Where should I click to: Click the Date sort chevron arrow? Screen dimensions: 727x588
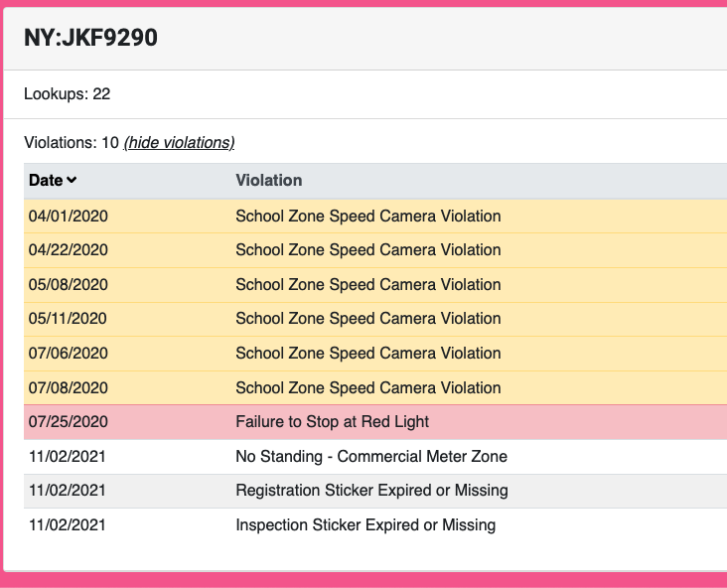click(72, 180)
